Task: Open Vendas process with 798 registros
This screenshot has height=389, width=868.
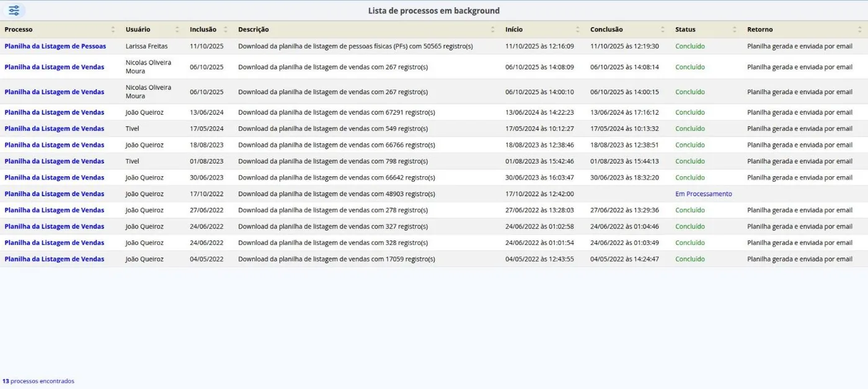Action: coord(55,161)
